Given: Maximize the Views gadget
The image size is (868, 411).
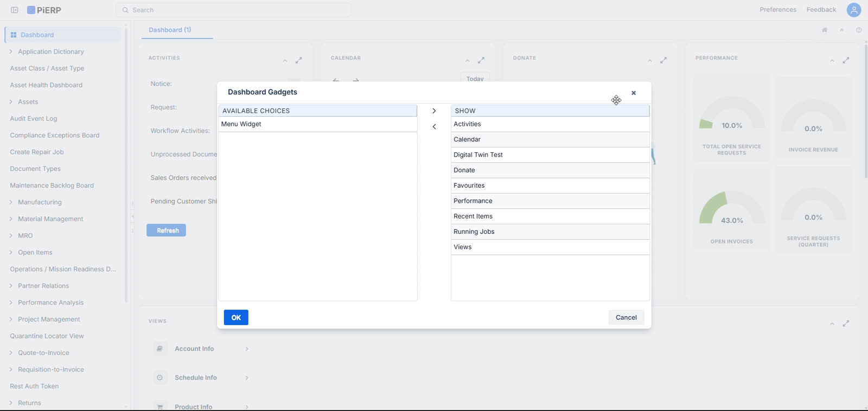Looking at the screenshot, I should [x=846, y=323].
